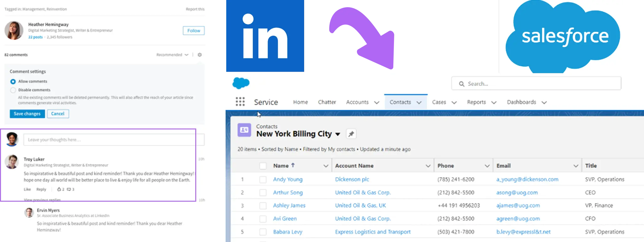Toggle the select-all checkbox in table header
This screenshot has height=242, width=644.
click(263, 166)
